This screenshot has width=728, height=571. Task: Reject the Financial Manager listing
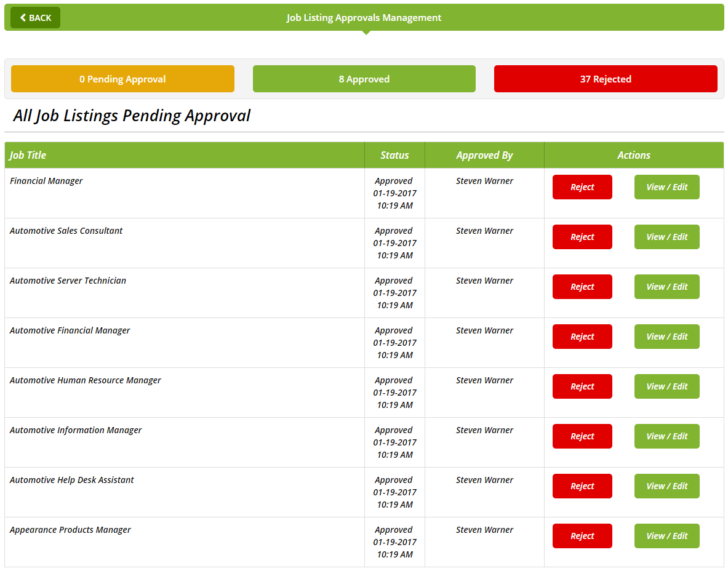point(582,187)
